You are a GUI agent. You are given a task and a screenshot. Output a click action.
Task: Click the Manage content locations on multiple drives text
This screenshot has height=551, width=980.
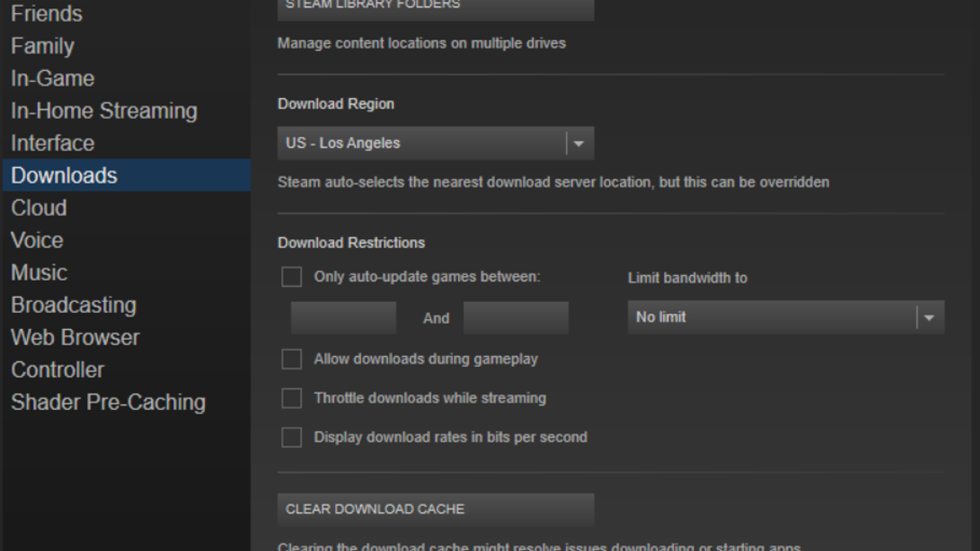click(x=421, y=43)
